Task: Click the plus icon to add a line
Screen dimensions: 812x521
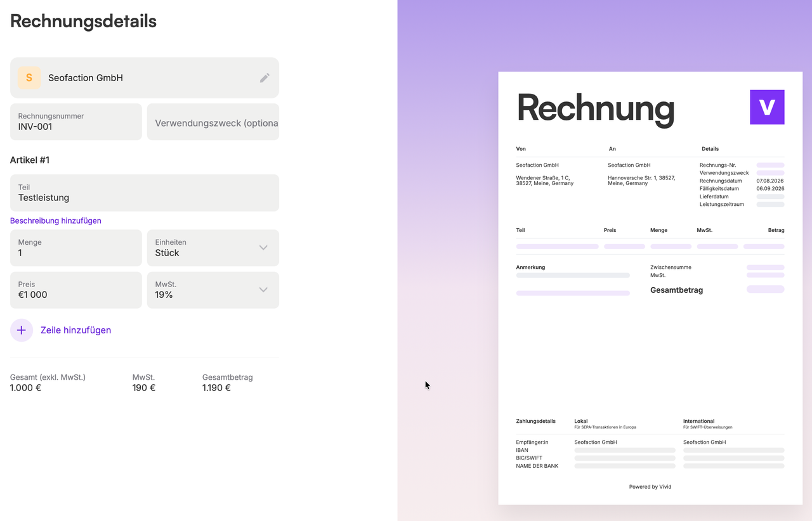Action: pos(22,330)
